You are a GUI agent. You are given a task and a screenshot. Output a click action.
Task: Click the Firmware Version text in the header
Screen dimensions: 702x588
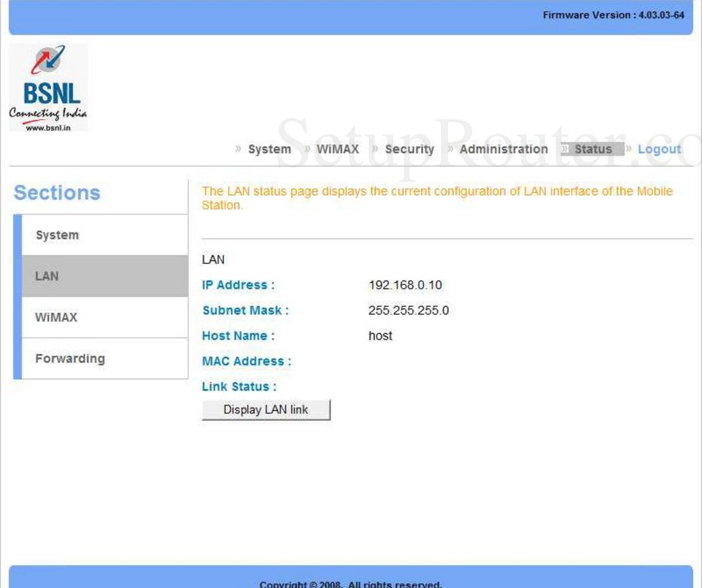point(613,15)
